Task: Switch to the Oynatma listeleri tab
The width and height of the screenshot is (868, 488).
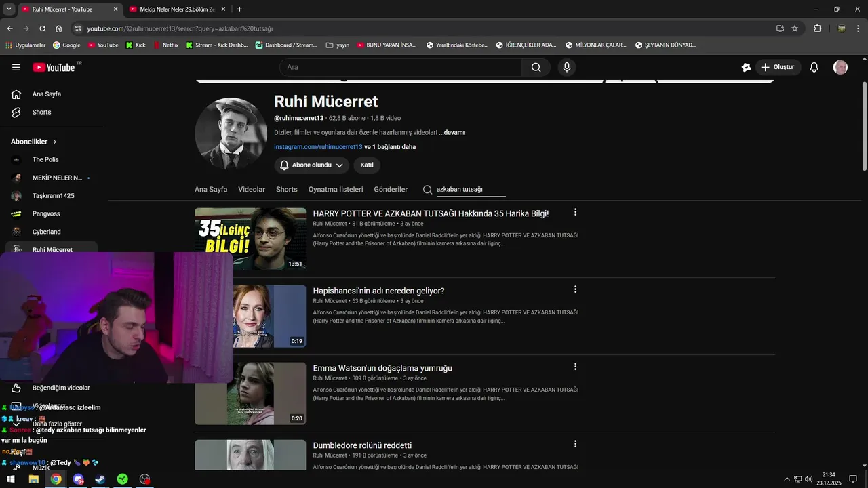Action: 336,190
